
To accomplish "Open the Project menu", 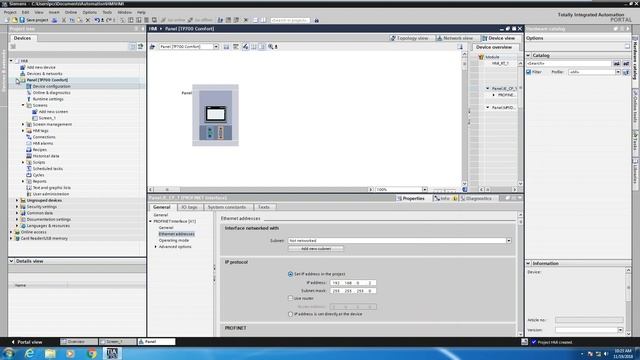I will 10,12.
